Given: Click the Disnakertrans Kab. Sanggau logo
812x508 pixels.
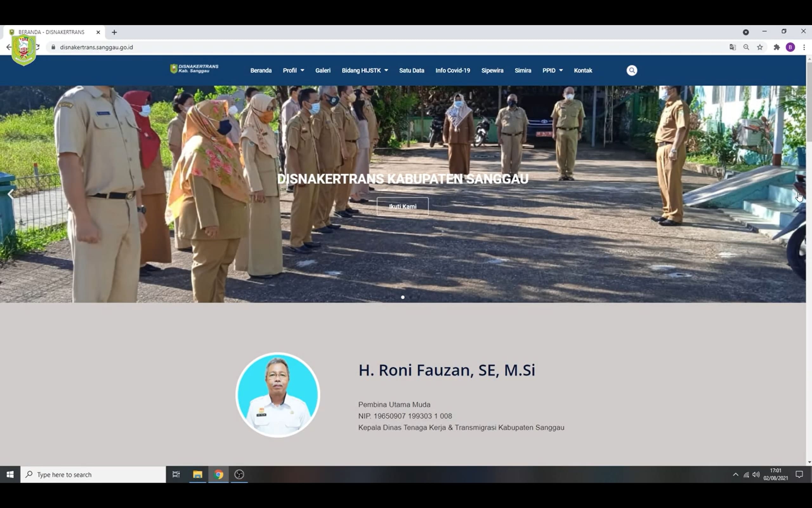Looking at the screenshot, I should tap(194, 69).
